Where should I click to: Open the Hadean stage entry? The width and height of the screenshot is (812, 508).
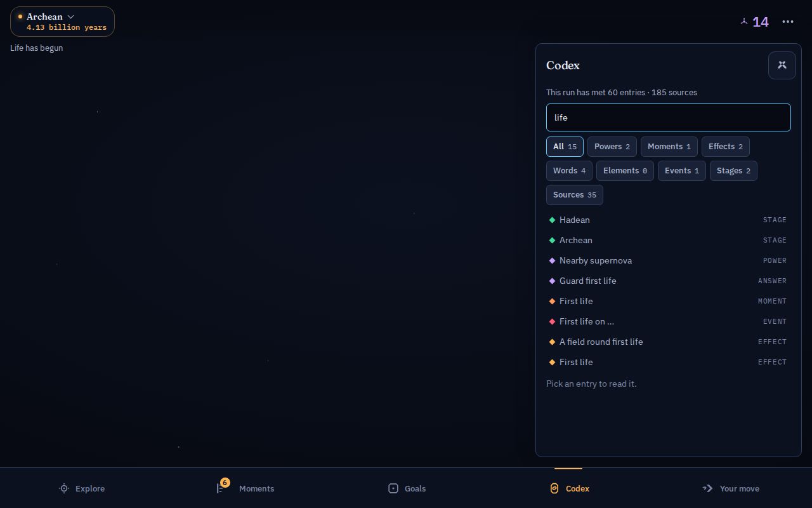pos(669,220)
